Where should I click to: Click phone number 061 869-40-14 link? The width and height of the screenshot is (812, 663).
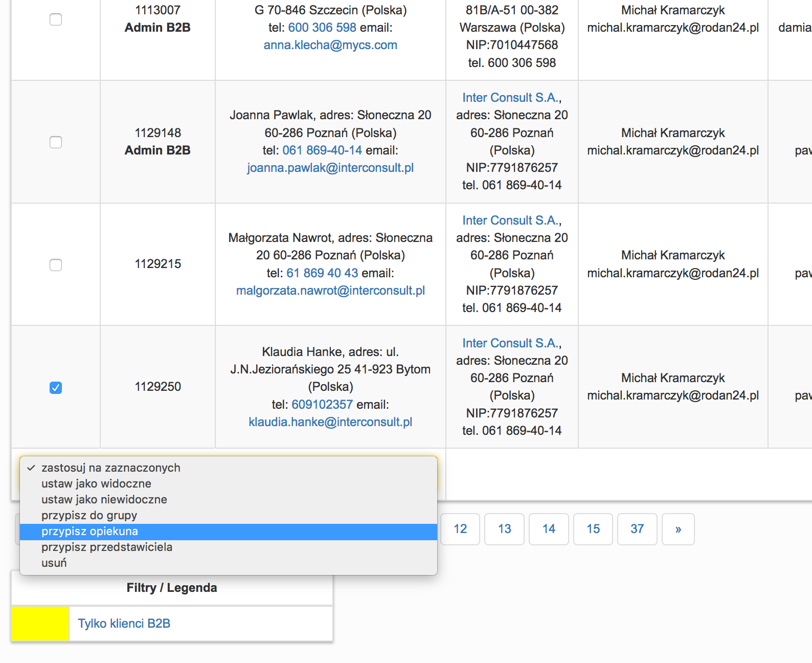pos(322,150)
